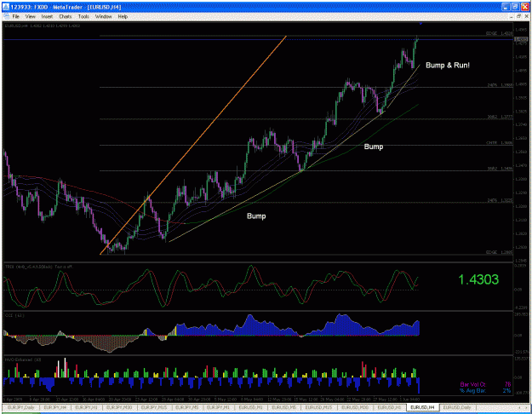
Task: Click the HVO Enhanced indicator label
Action: (x=23, y=359)
